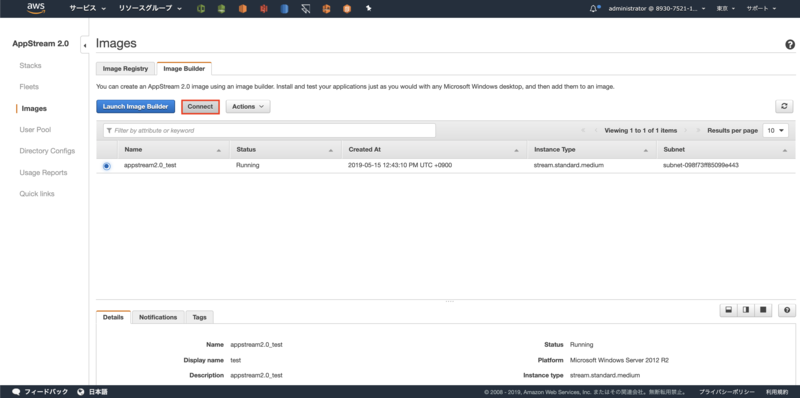Go to Images in the sidebar
800x398 pixels.
click(x=34, y=108)
